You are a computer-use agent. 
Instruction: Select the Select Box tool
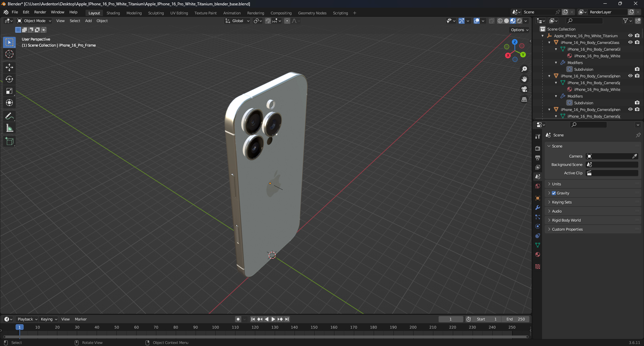(9, 42)
